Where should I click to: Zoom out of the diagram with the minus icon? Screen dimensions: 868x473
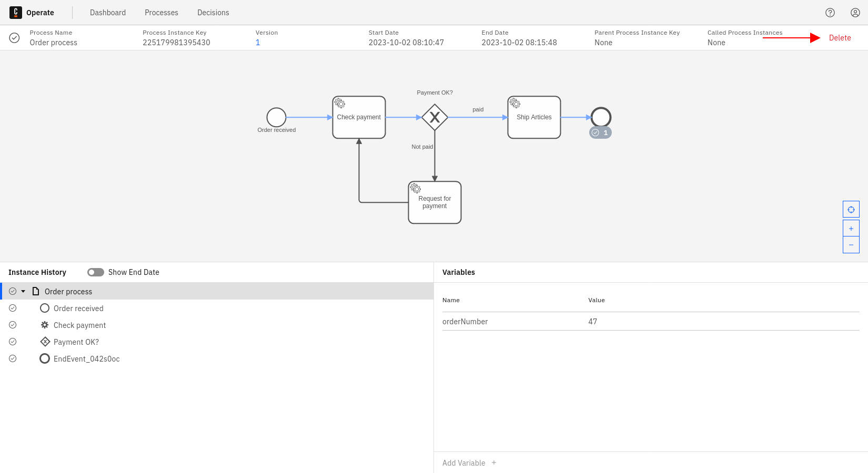click(x=851, y=244)
